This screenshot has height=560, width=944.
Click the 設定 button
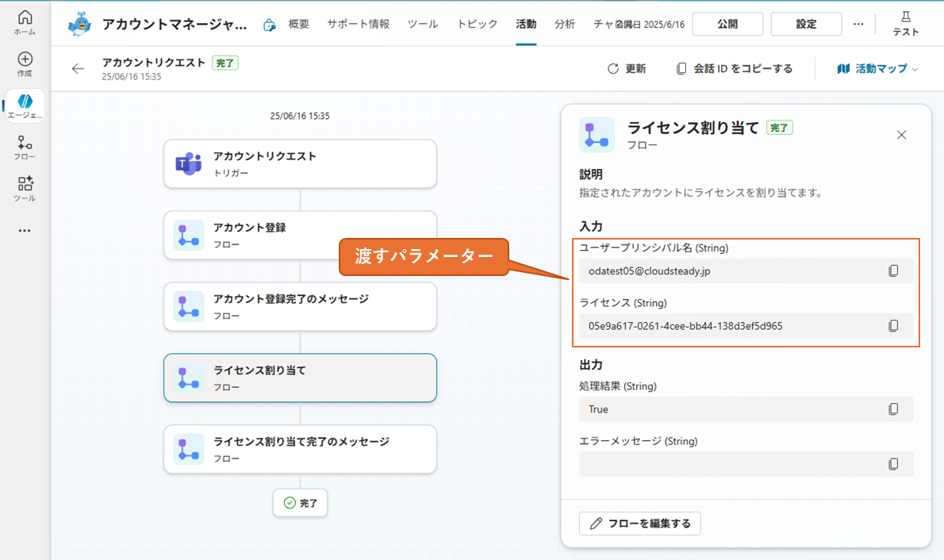806,24
